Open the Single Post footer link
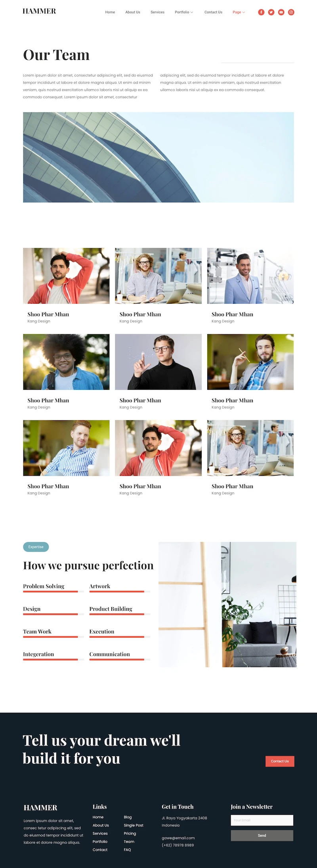Viewport: 317px width, 868px height. tap(134, 825)
